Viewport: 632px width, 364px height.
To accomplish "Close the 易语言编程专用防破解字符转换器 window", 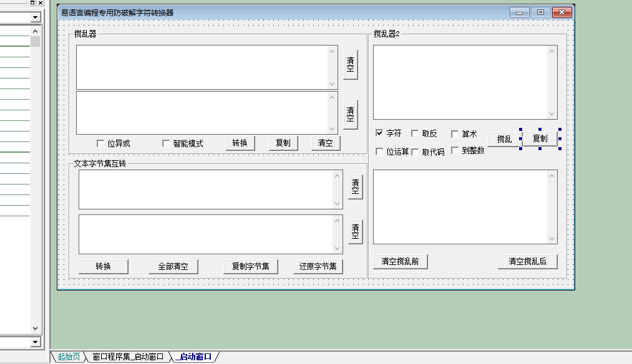I will 562,13.
